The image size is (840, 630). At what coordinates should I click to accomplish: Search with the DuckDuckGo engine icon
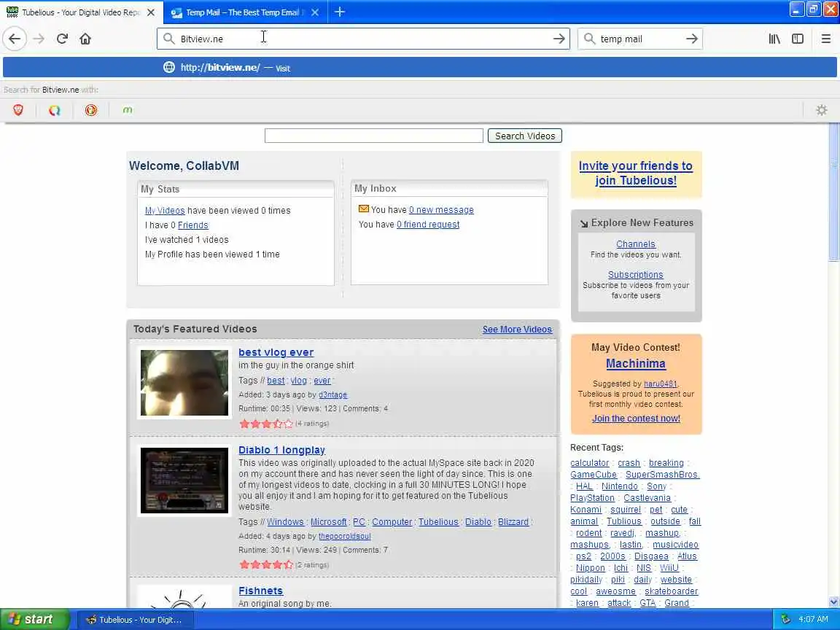(91, 110)
